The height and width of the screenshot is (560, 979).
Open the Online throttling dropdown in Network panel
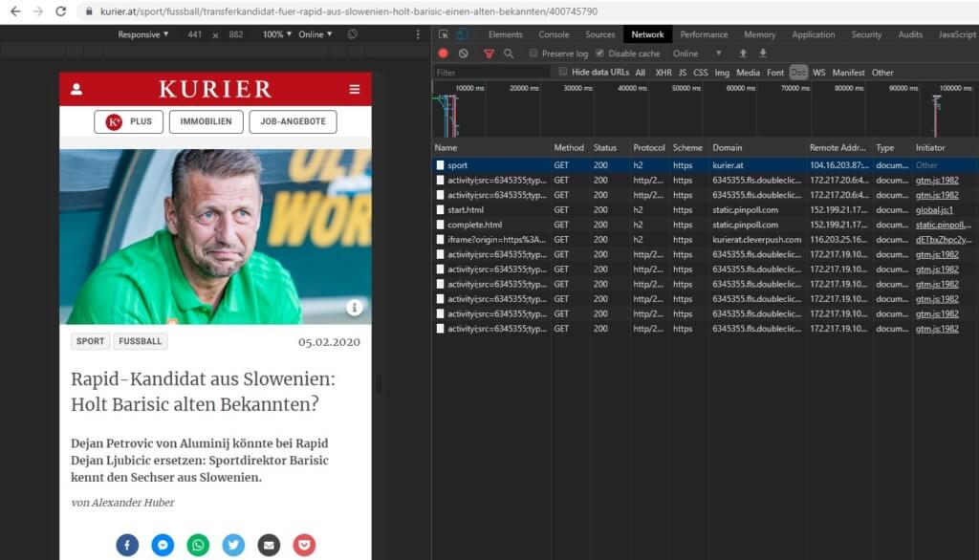click(697, 54)
